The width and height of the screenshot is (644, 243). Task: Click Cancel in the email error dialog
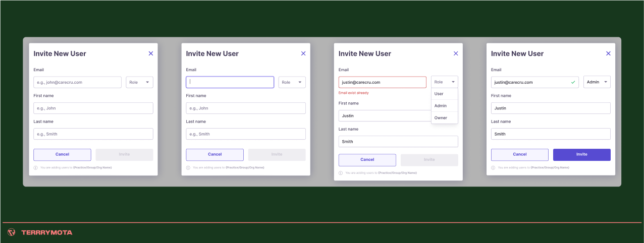pyautogui.click(x=367, y=160)
